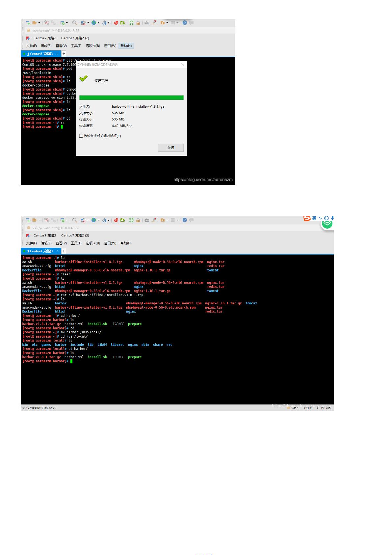The width and height of the screenshot is (392, 555).
Task: Expand globe icon dropdown in harbor listing window toolbar
Action: (x=98, y=220)
